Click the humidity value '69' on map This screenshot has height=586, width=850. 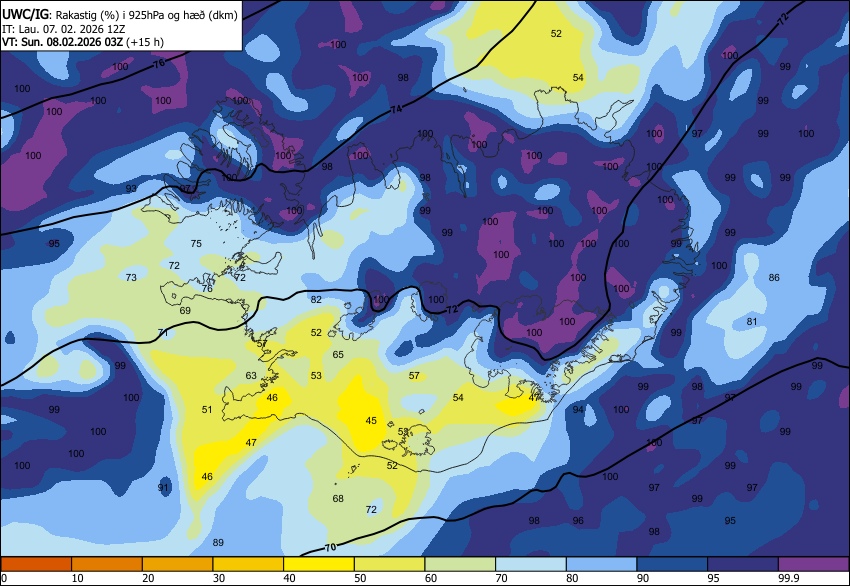185,311
